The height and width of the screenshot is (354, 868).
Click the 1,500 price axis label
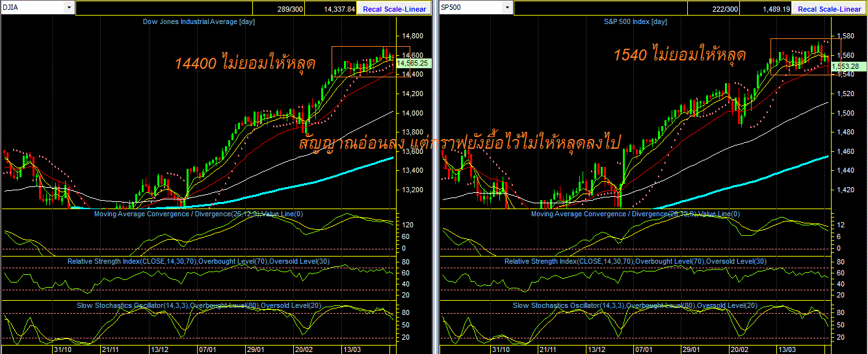point(844,113)
